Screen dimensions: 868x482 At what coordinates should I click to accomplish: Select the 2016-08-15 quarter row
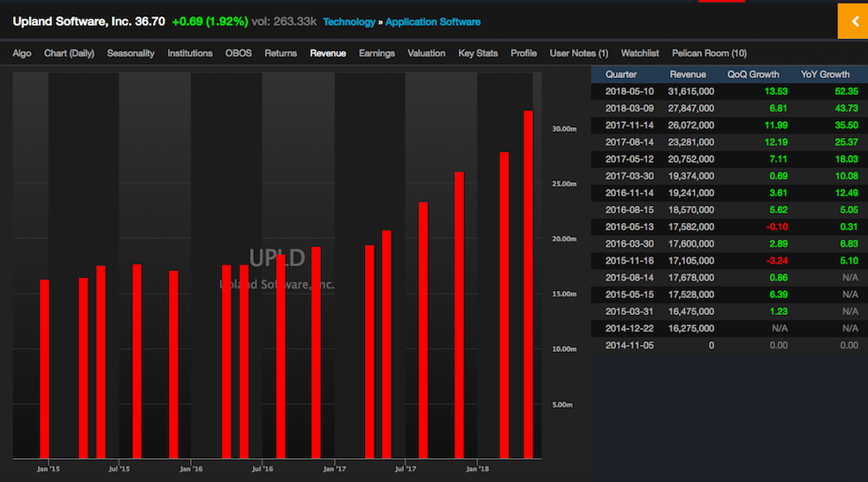coord(729,210)
